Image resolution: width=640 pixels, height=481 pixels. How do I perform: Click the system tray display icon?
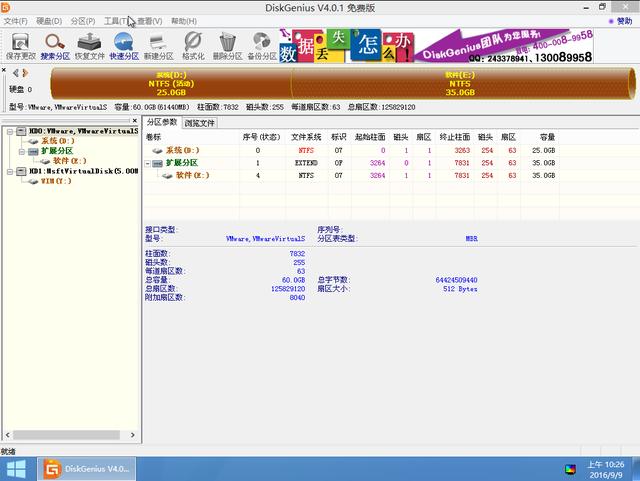pos(570,470)
